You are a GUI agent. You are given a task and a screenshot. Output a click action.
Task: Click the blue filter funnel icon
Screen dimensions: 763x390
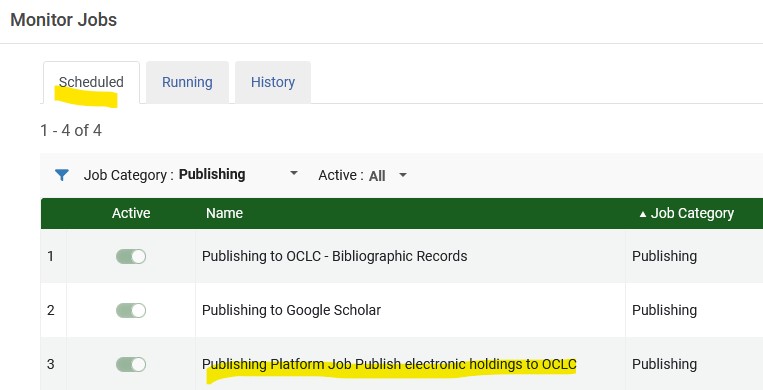(x=62, y=175)
